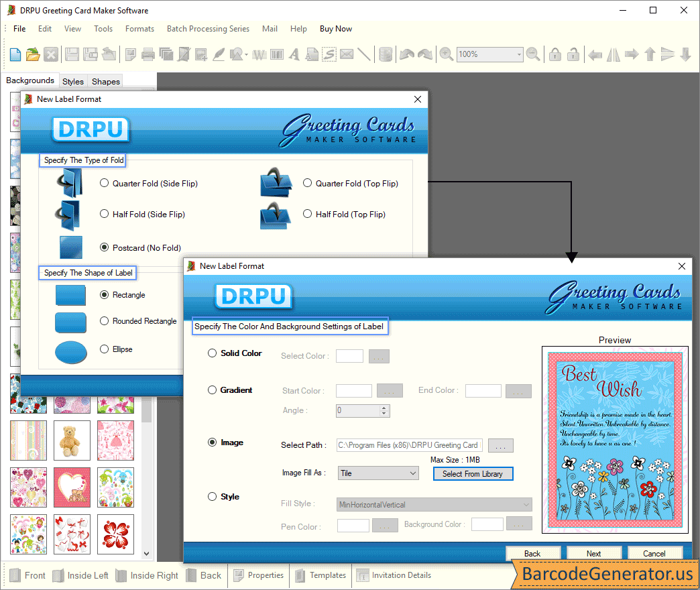Open the Inside Left page view
The height and width of the screenshot is (590, 700).
80,575
